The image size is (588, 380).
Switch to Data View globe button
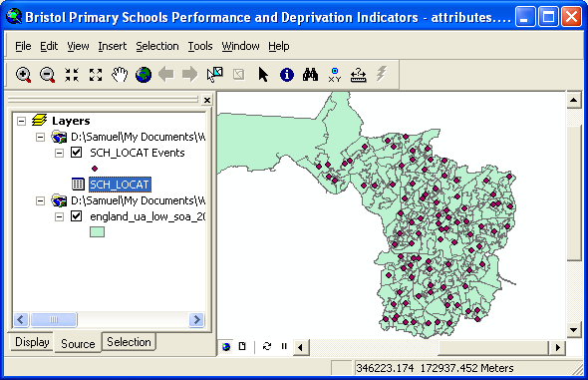(x=226, y=347)
